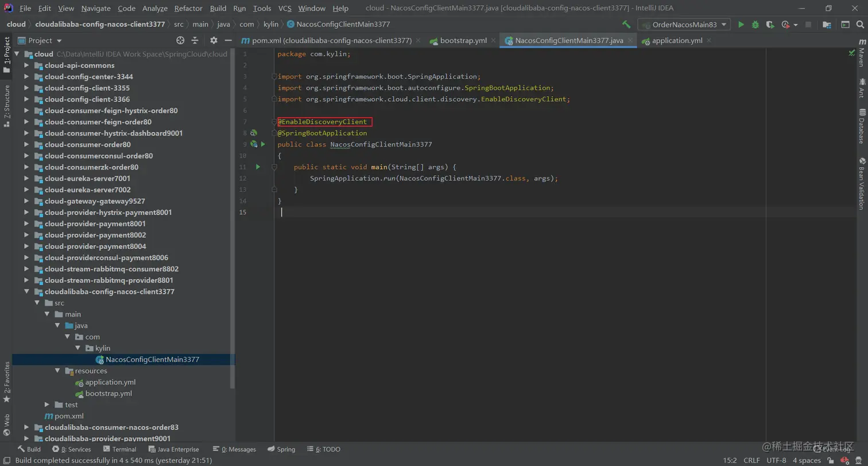Click the red error notification status icon
Image resolution: width=868 pixels, height=466 pixels.
coord(845,461)
